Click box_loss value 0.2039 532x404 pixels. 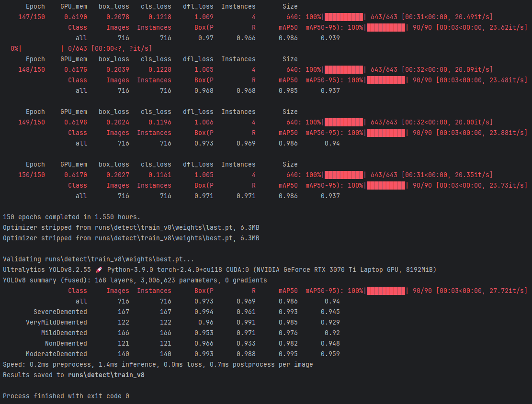point(118,69)
